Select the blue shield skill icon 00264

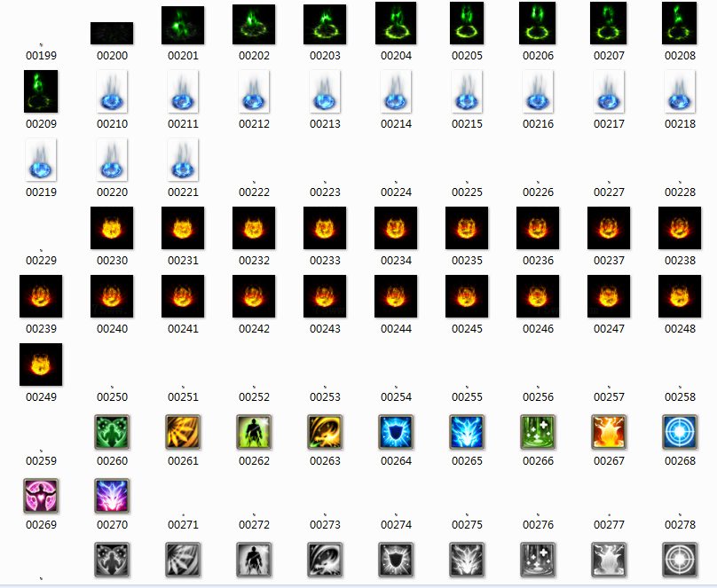pos(396,435)
